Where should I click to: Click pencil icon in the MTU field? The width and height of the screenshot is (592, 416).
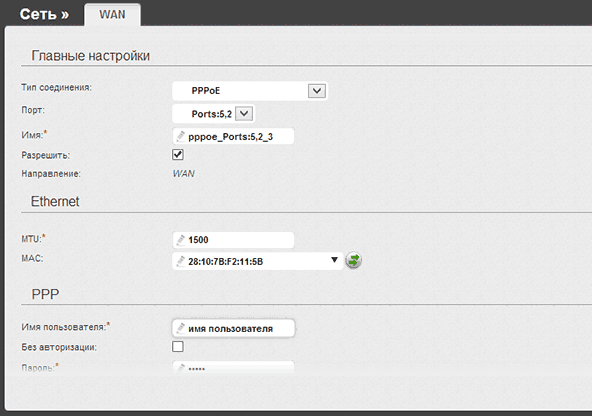click(181, 240)
